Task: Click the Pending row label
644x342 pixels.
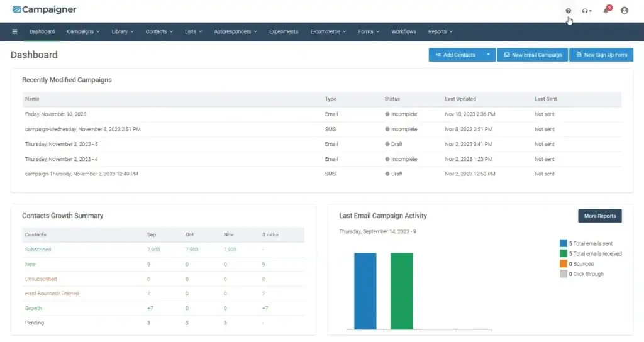Action: coord(35,323)
